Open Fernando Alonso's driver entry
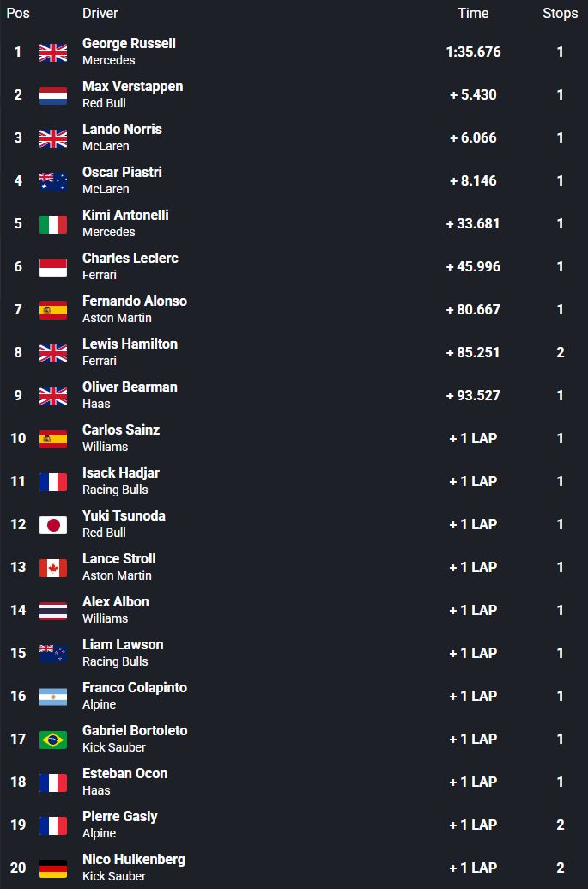The width and height of the screenshot is (588, 889). click(x=134, y=301)
